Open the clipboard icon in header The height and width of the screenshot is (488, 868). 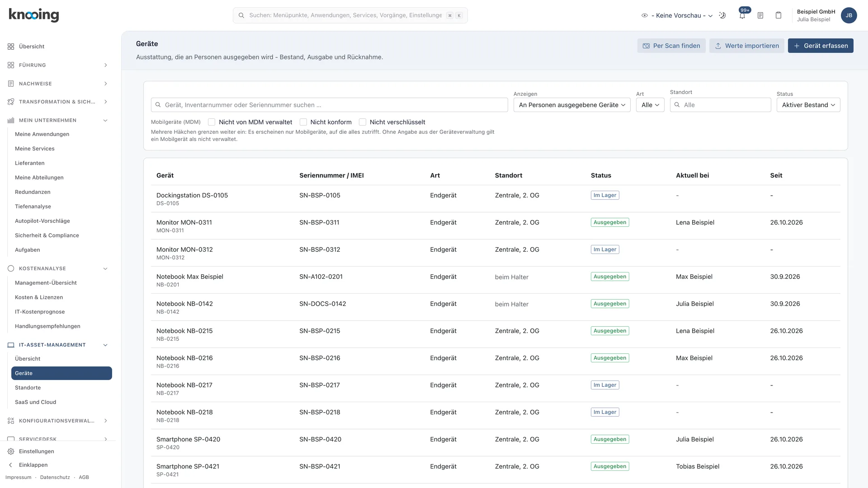[778, 15]
